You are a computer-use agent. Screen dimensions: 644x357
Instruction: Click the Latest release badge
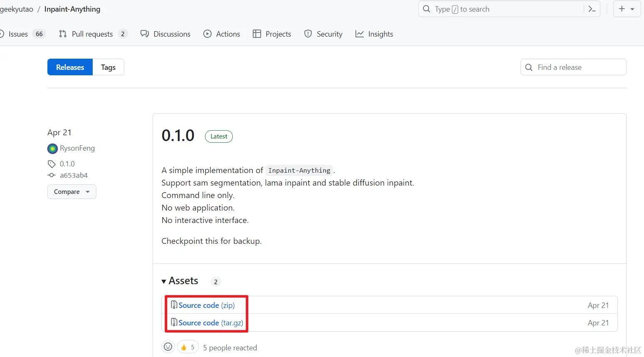pos(219,136)
